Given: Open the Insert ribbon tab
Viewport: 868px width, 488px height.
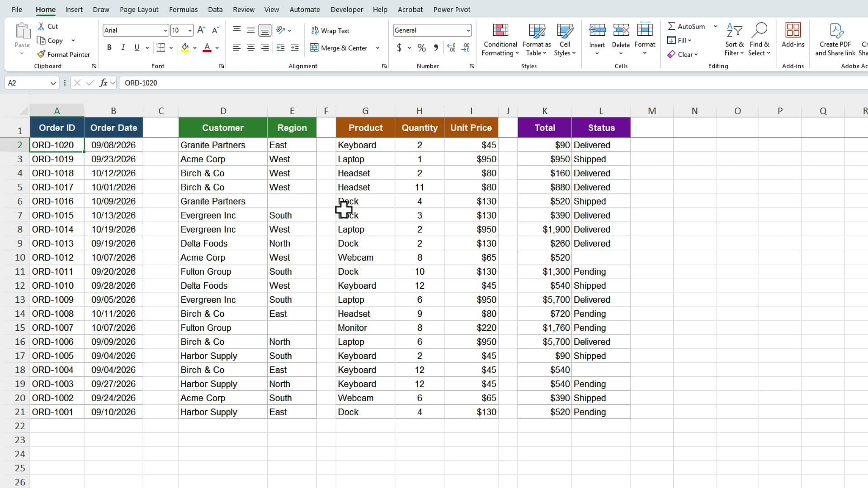Looking at the screenshot, I should pyautogui.click(x=74, y=9).
